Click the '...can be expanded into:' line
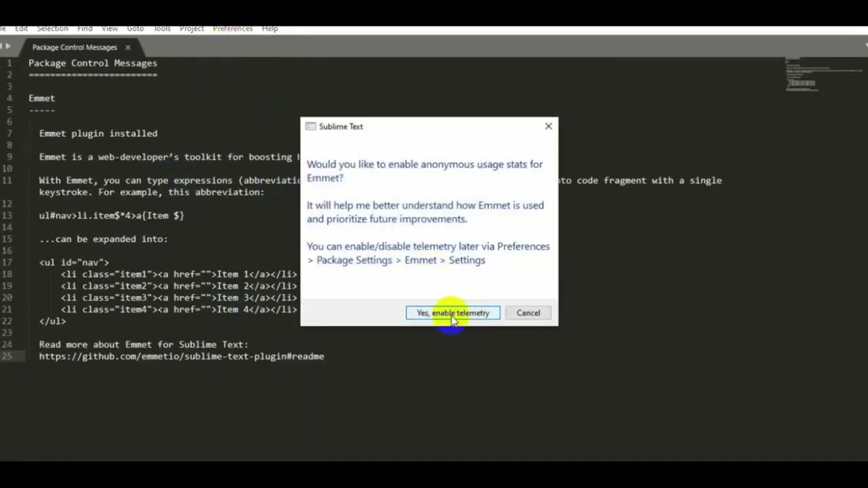The image size is (868, 488). click(x=103, y=239)
